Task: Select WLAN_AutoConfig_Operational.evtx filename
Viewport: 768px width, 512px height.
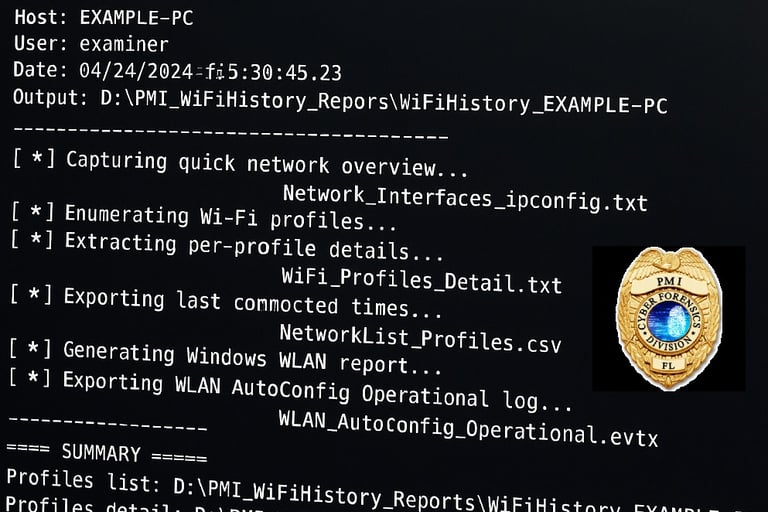Action: [x=468, y=428]
